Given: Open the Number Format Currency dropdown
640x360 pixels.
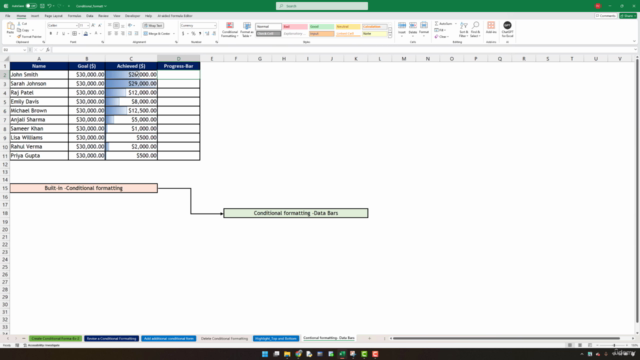Looking at the screenshot, I should click(x=215, y=25).
